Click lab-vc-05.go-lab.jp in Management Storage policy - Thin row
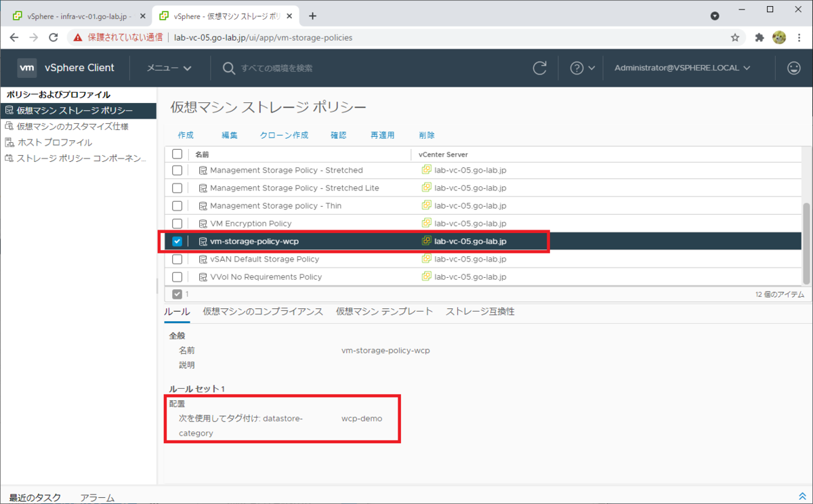 click(470, 205)
